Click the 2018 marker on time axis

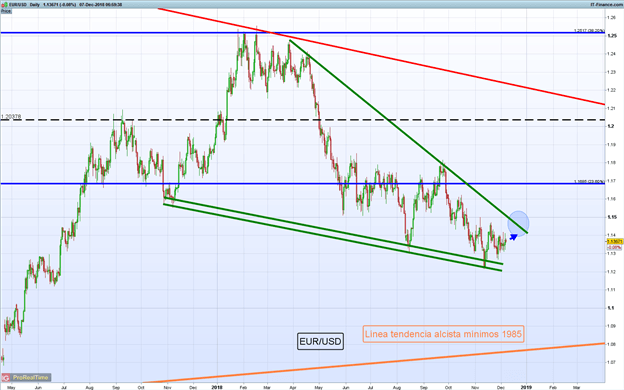217,387
